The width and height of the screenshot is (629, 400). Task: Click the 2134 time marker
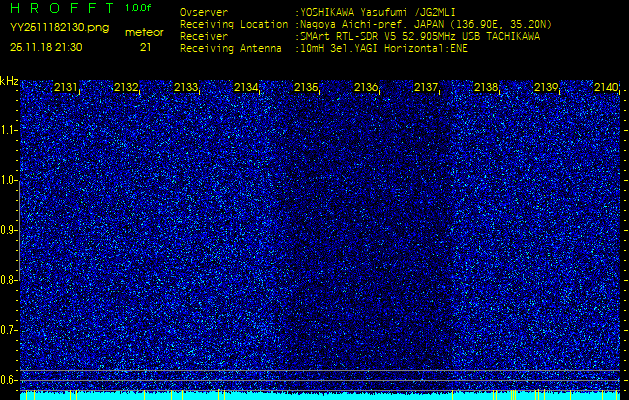point(246,87)
